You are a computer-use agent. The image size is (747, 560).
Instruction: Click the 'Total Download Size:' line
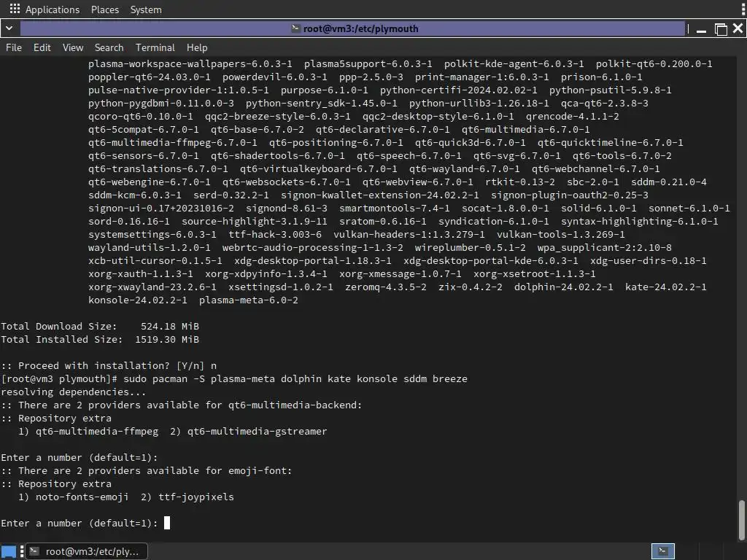(100, 326)
